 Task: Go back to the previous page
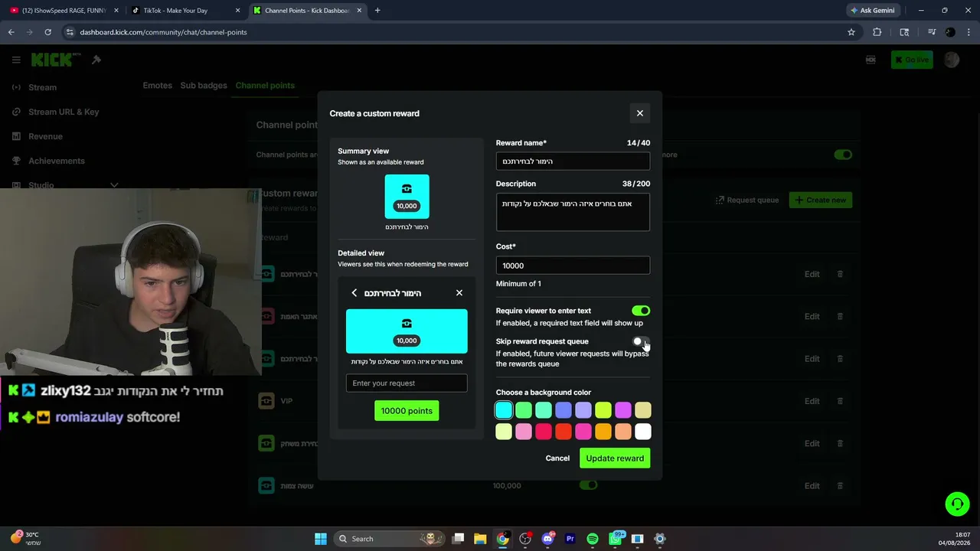pyautogui.click(x=11, y=32)
